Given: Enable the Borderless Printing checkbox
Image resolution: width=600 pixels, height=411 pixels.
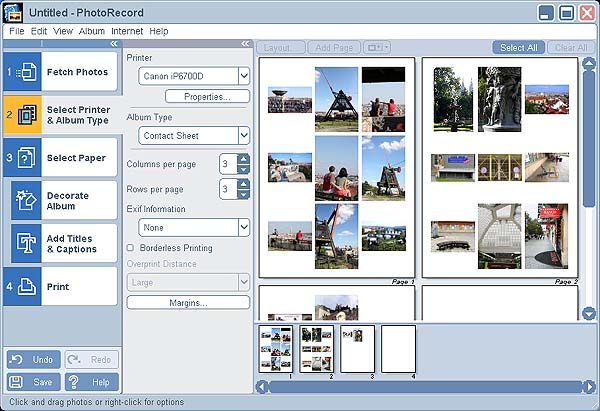Looking at the screenshot, I should coord(131,248).
